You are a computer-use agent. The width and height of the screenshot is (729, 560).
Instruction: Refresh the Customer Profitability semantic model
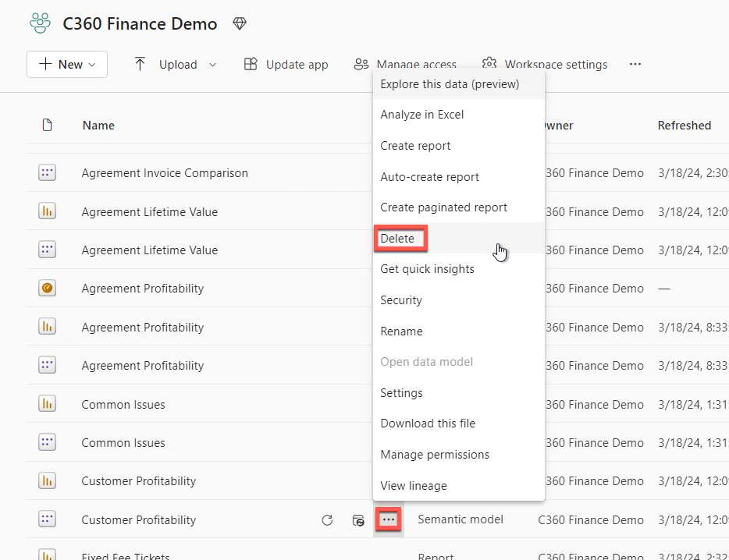pos(327,519)
